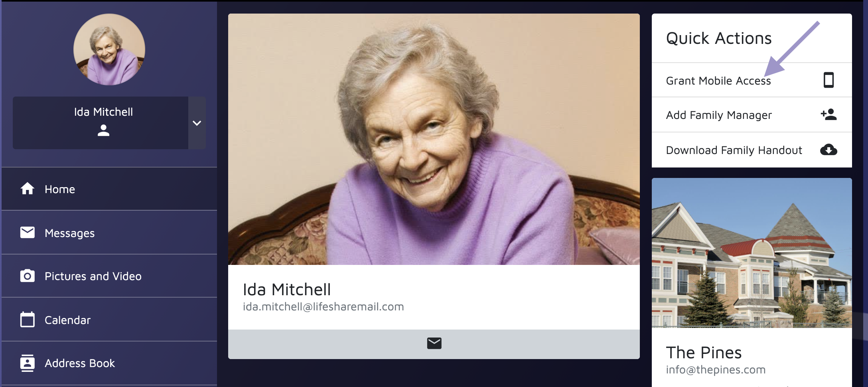
Task: Click the Messages envelope icon in sidebar
Action: coord(28,232)
